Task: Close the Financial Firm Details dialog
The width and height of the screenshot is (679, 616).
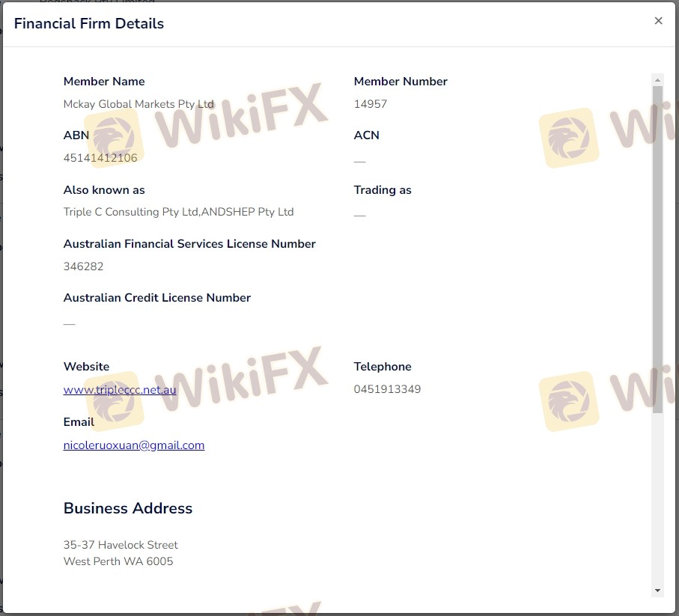Action: 658,21
